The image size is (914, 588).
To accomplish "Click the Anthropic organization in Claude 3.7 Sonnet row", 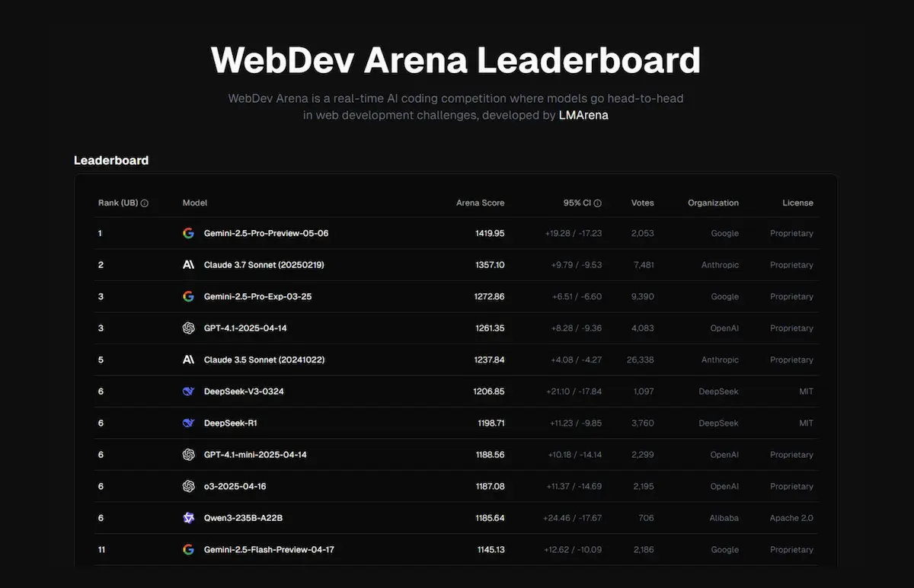I will (720, 265).
